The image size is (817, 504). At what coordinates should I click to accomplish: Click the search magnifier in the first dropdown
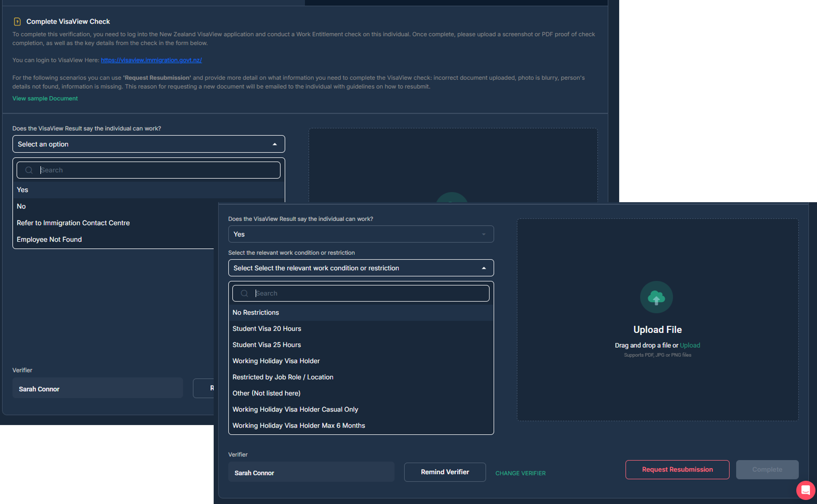[x=29, y=170]
